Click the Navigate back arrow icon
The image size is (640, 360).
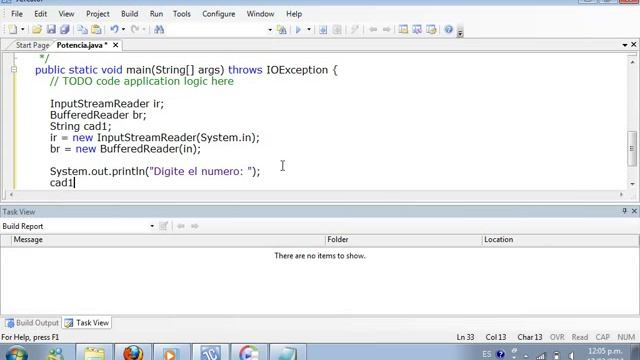click(373, 29)
